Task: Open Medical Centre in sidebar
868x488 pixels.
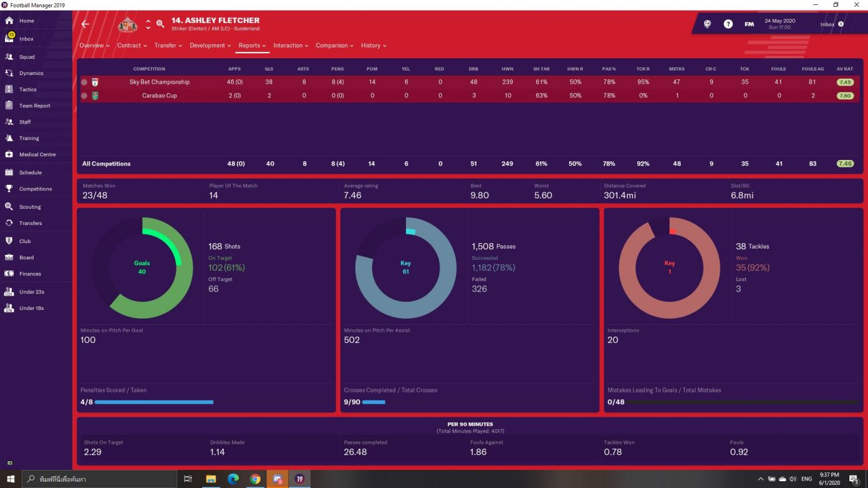Action: click(37, 154)
